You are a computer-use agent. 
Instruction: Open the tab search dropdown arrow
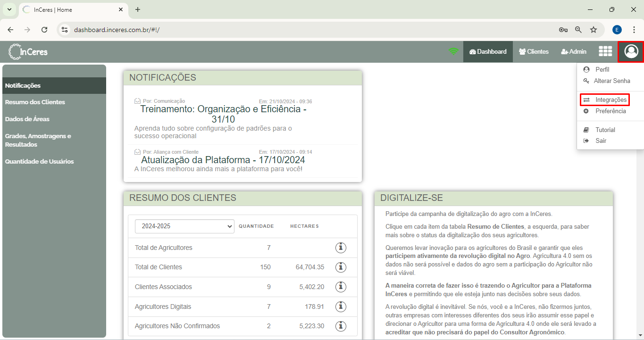pyautogui.click(x=9, y=9)
